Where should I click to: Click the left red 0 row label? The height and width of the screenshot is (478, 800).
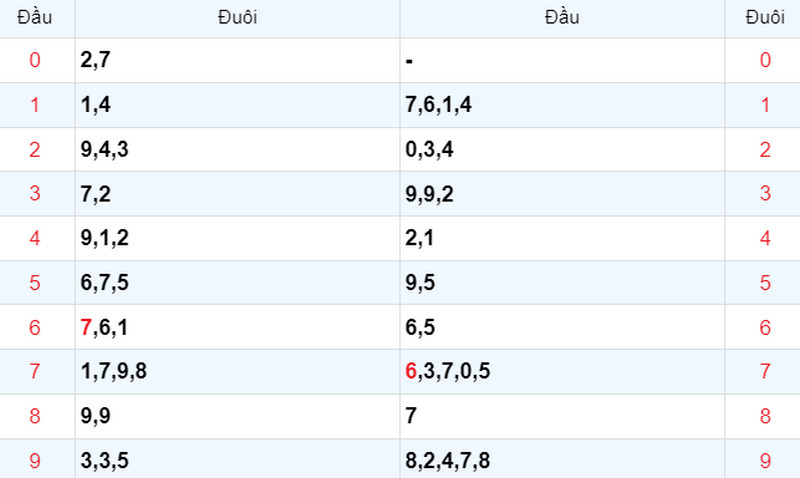click(35, 60)
